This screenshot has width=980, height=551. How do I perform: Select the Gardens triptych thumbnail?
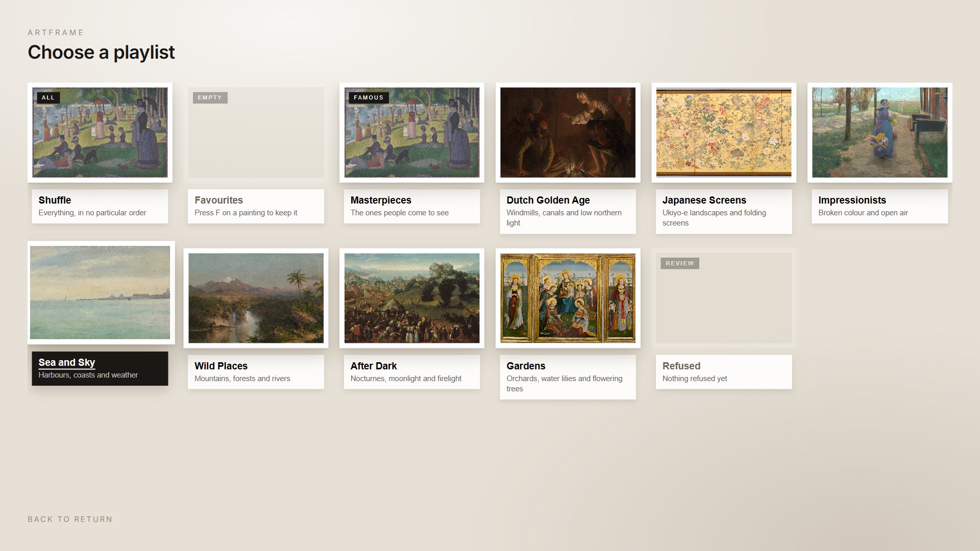coord(568,298)
